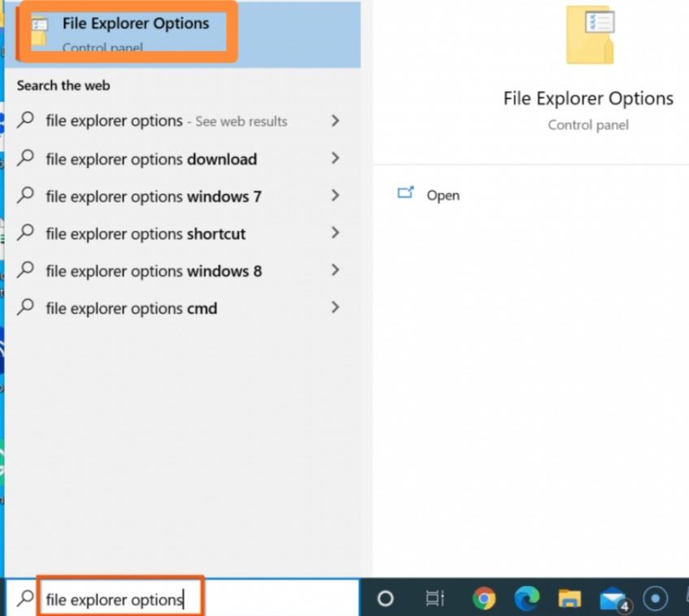Select 'file explorer options download' suggestion

point(182,158)
